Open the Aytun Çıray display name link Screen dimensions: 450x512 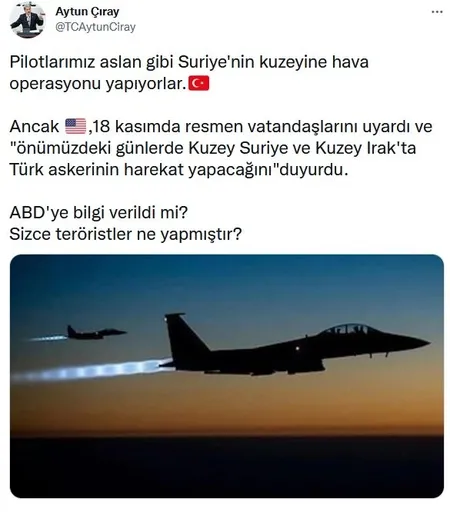pyautogui.click(x=87, y=12)
